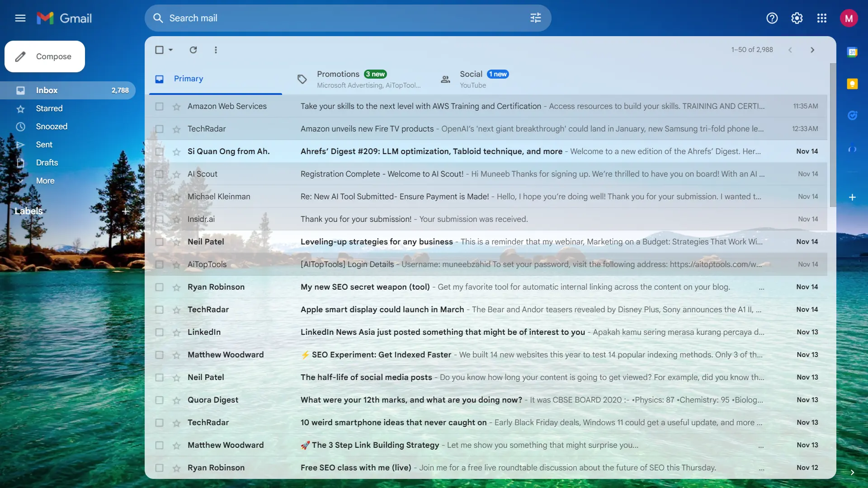The height and width of the screenshot is (488, 868).
Task: Hide side panel chevron at bottom right
Action: tap(852, 472)
